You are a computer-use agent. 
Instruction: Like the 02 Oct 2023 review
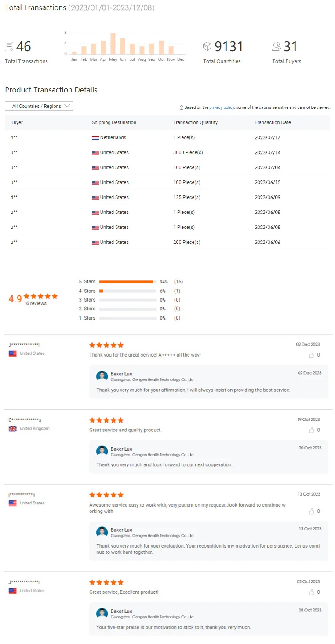pyautogui.click(x=312, y=592)
